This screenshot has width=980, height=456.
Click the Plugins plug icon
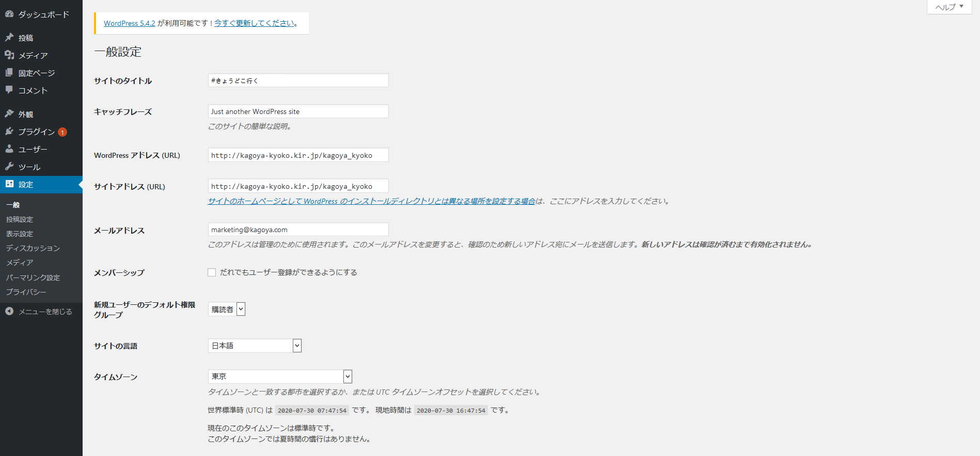point(9,132)
